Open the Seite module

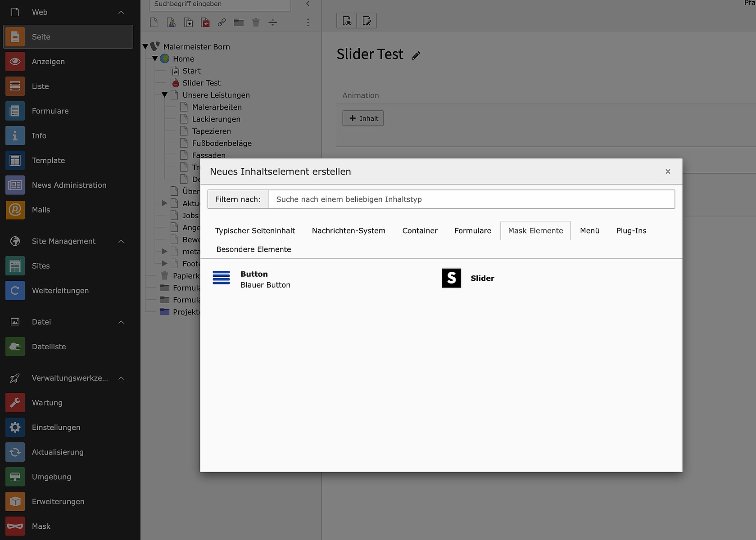point(68,37)
